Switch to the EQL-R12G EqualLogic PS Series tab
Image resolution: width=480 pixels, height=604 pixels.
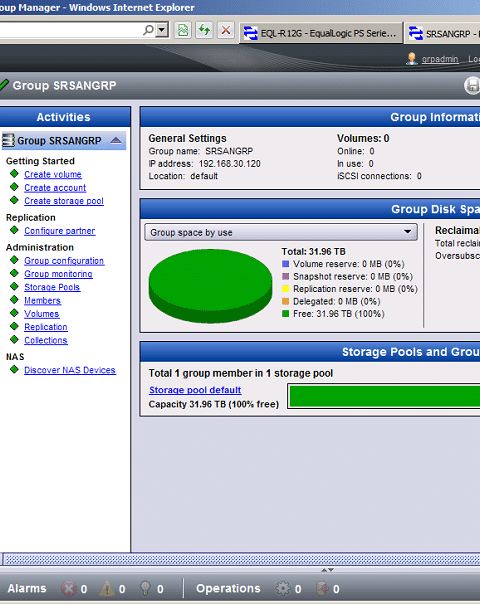click(x=321, y=34)
